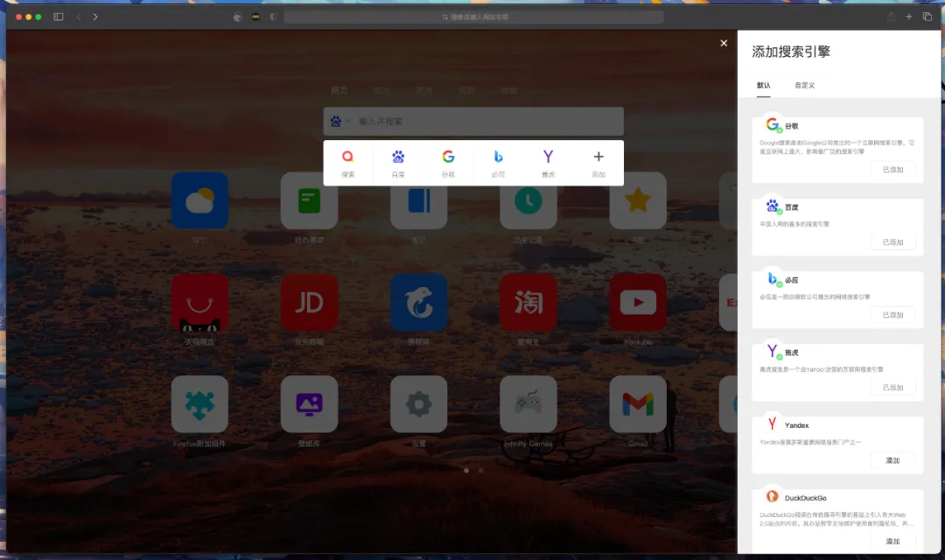Click Yahoo logo in the 雅虎 card

[772, 352]
